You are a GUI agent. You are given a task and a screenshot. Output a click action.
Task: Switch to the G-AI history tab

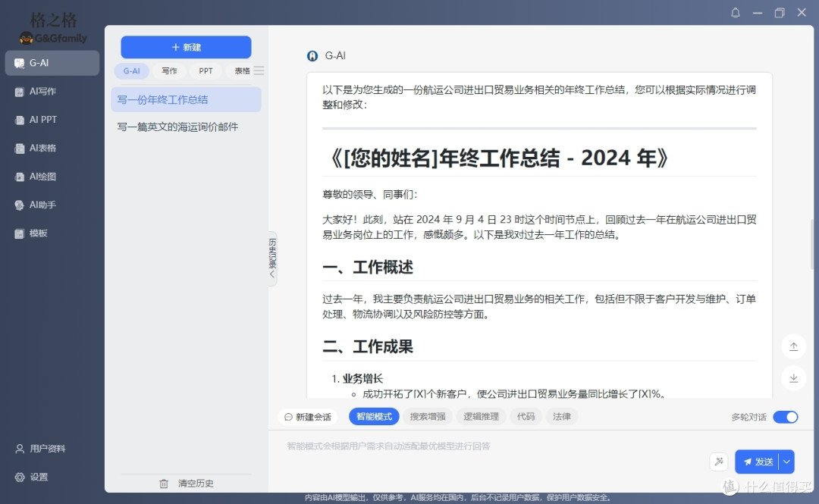(x=132, y=70)
